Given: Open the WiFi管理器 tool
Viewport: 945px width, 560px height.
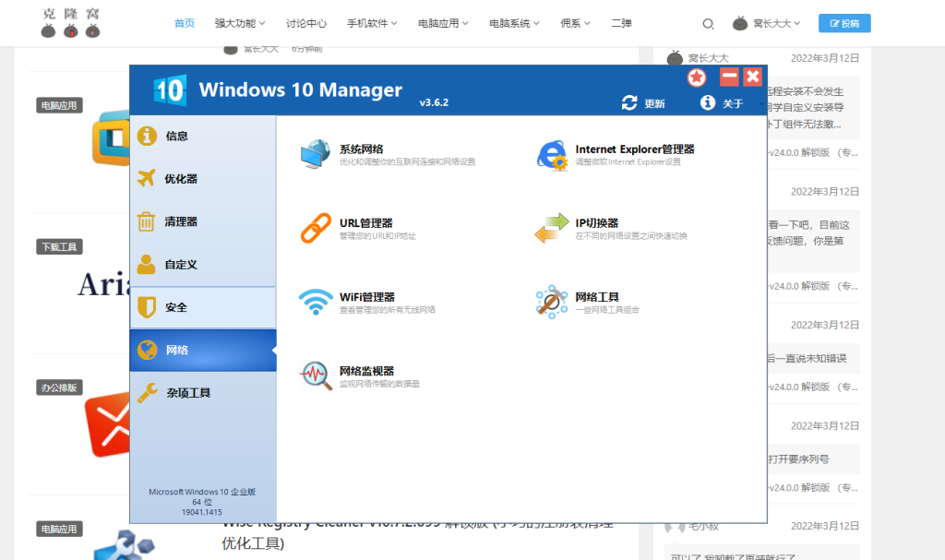Looking at the screenshot, I should click(x=367, y=303).
